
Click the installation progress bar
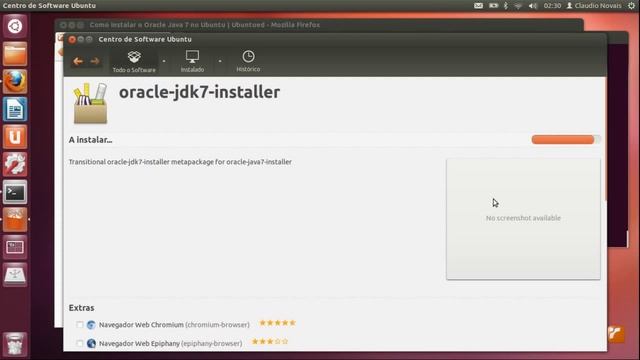pos(566,140)
